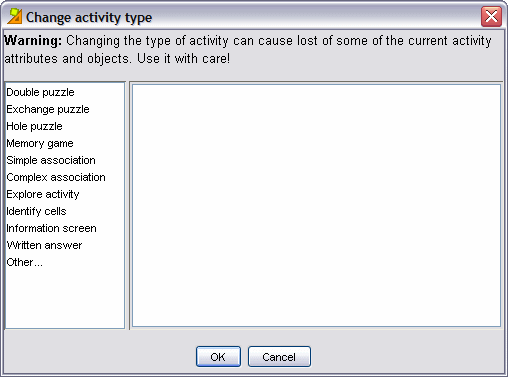The width and height of the screenshot is (508, 377).
Task: Click Cancel to dismiss dialog
Action: [279, 357]
